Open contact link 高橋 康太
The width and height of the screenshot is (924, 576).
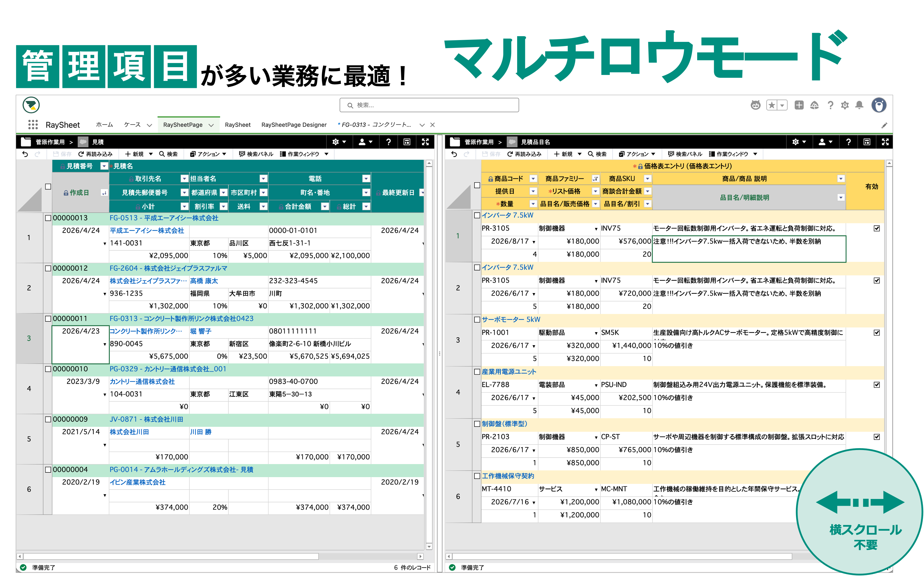(204, 281)
